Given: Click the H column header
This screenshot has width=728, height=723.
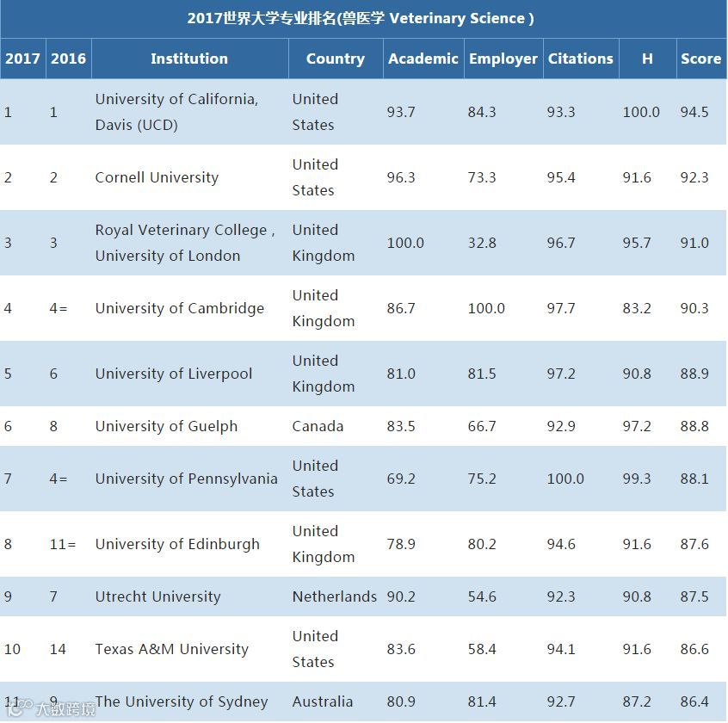Looking at the screenshot, I should [x=647, y=59].
